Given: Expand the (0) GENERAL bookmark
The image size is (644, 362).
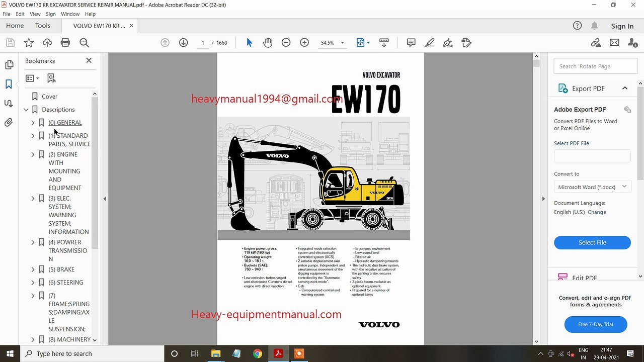Looking at the screenshot, I should 33,123.
